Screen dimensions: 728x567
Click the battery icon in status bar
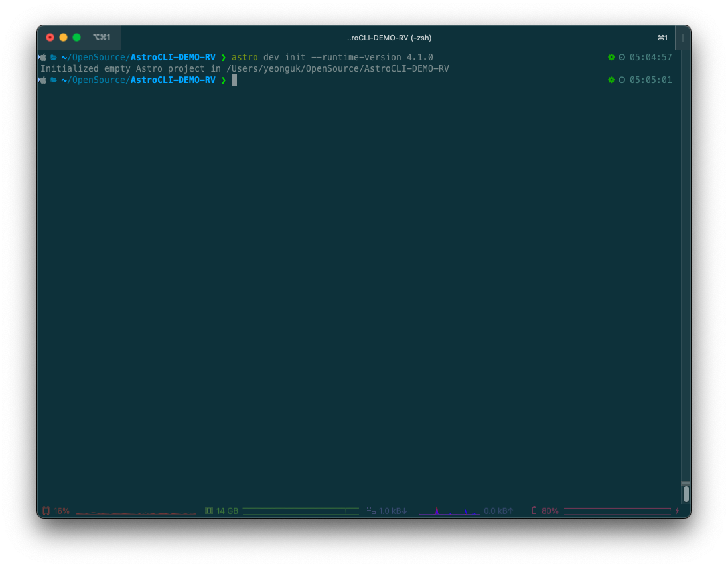point(534,511)
